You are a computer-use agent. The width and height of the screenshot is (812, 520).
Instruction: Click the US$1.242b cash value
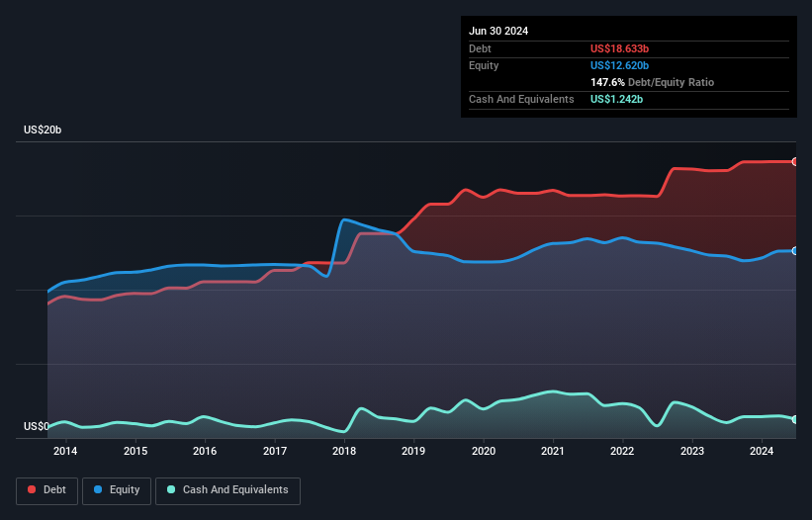coord(616,99)
